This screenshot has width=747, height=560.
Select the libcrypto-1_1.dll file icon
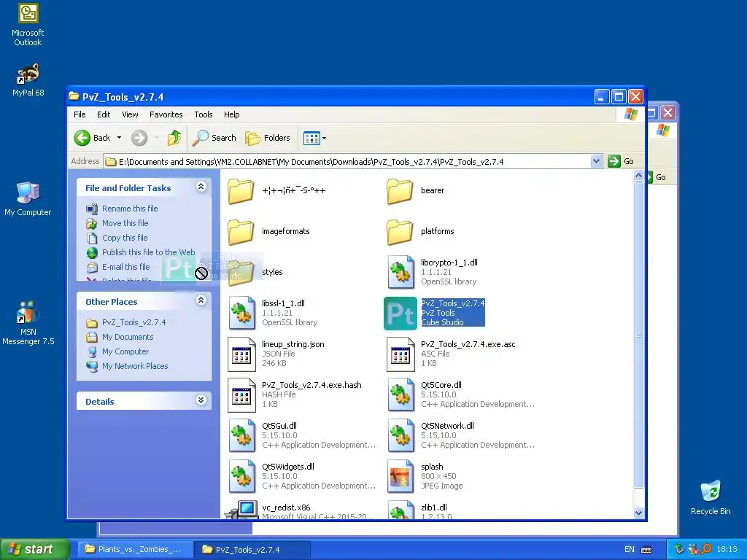pos(400,272)
